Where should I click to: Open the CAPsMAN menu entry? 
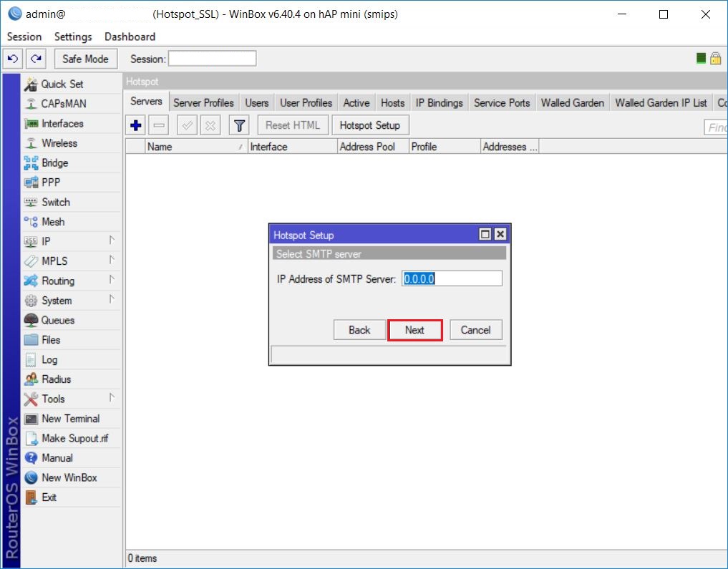pyautogui.click(x=72, y=104)
